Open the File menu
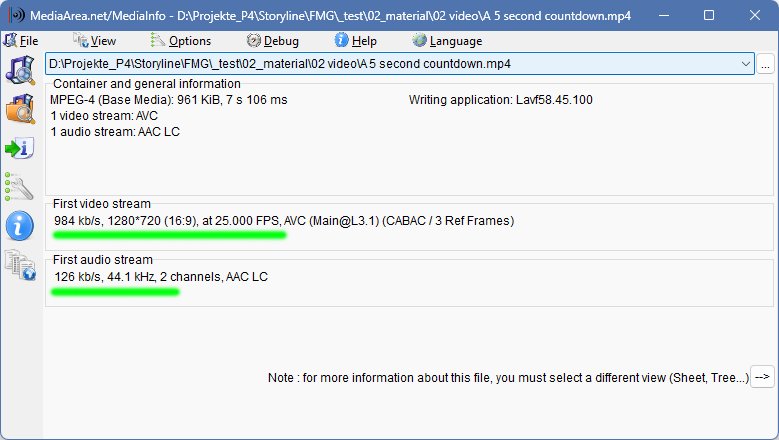This screenshot has height=440, width=779. point(21,41)
